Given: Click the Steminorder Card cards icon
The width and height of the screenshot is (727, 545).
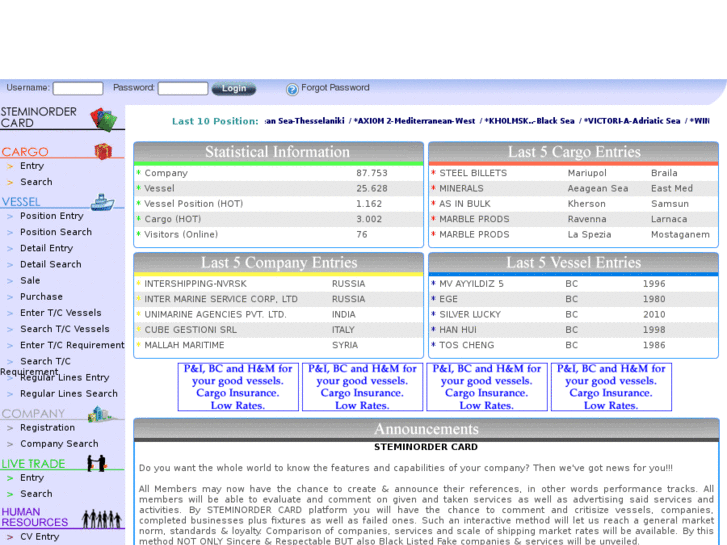Looking at the screenshot, I should [104, 119].
